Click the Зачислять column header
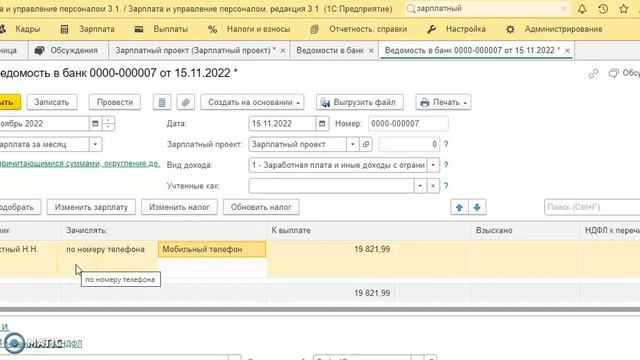 pyautogui.click(x=164, y=230)
